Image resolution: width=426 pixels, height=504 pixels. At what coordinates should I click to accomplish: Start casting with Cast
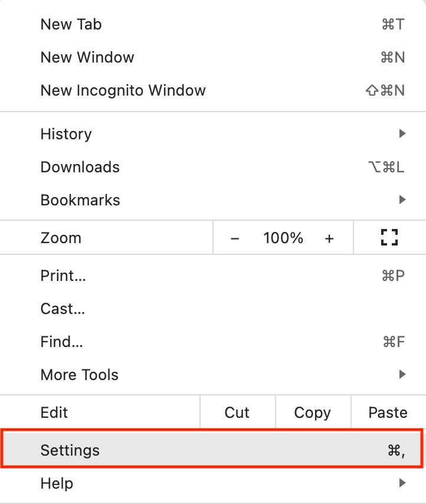tap(63, 309)
